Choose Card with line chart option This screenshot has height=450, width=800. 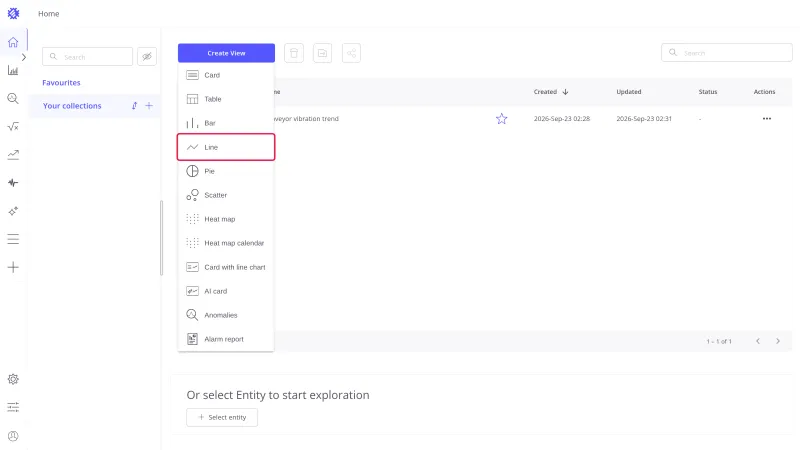tap(226, 267)
